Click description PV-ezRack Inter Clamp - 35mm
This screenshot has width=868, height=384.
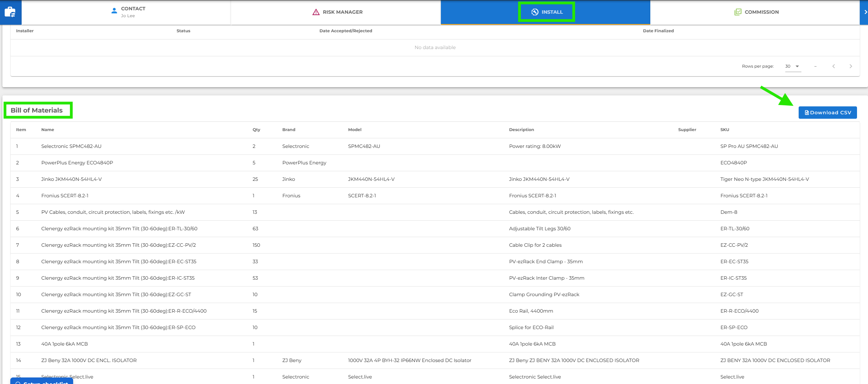pos(547,278)
